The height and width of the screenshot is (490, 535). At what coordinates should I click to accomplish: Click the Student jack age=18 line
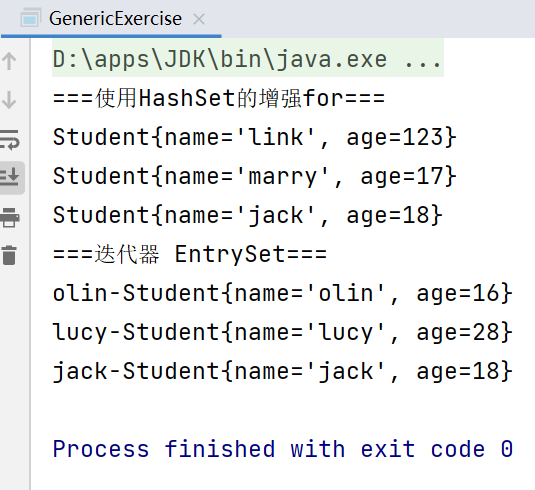click(248, 215)
